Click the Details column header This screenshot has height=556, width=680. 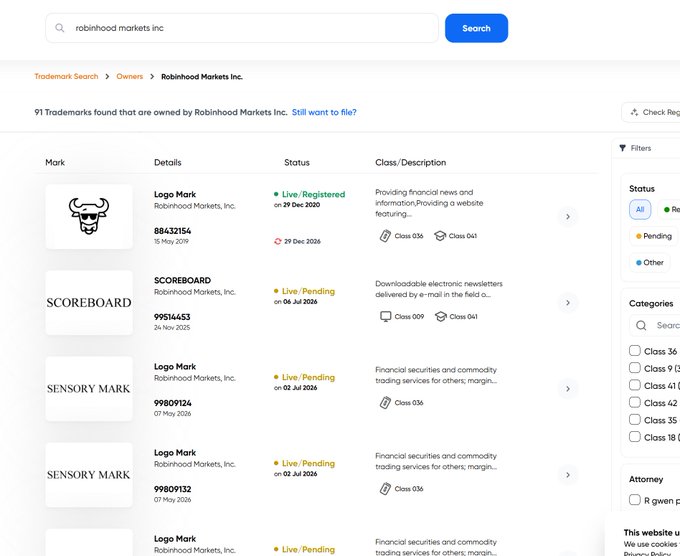click(x=168, y=163)
